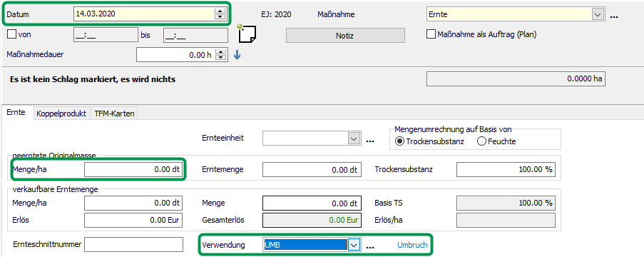Click the Umbruch link

pyautogui.click(x=412, y=245)
